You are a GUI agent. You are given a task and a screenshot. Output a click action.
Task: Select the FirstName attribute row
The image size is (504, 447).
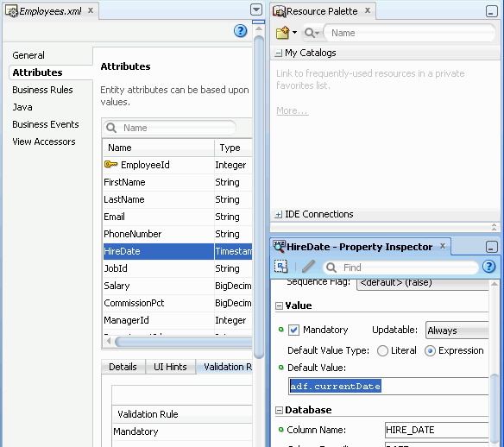pos(178,183)
